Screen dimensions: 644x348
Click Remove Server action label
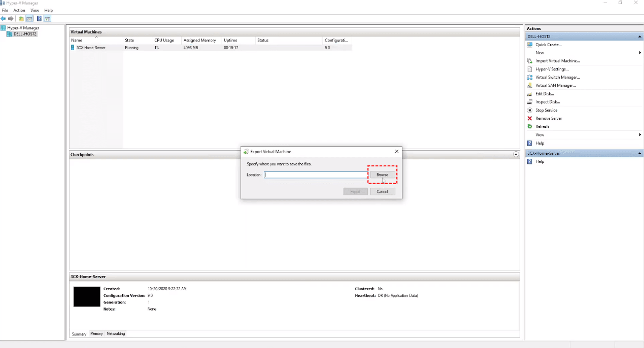(549, 118)
